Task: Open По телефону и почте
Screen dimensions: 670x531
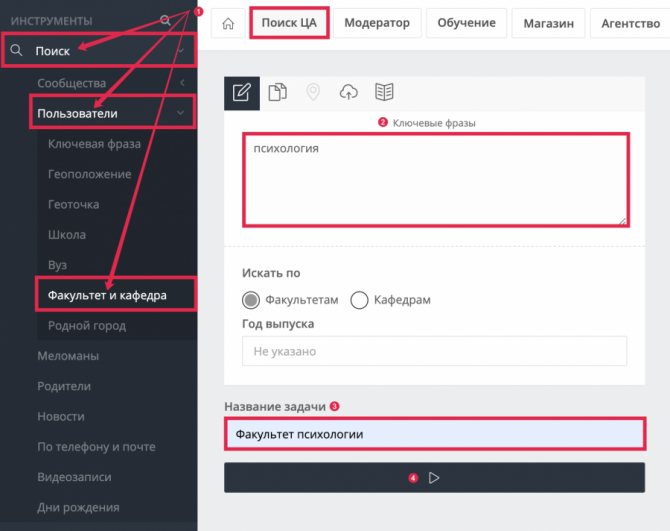Action: coord(96,447)
